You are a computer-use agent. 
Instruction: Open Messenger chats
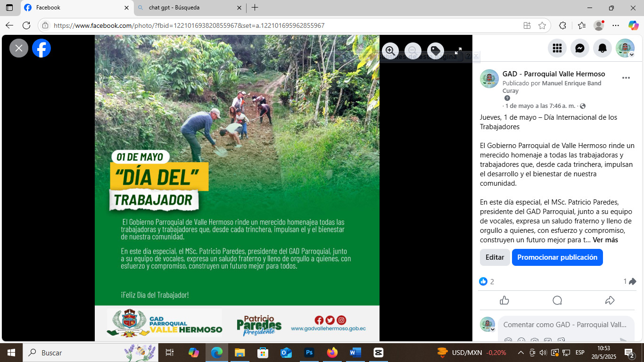click(580, 48)
